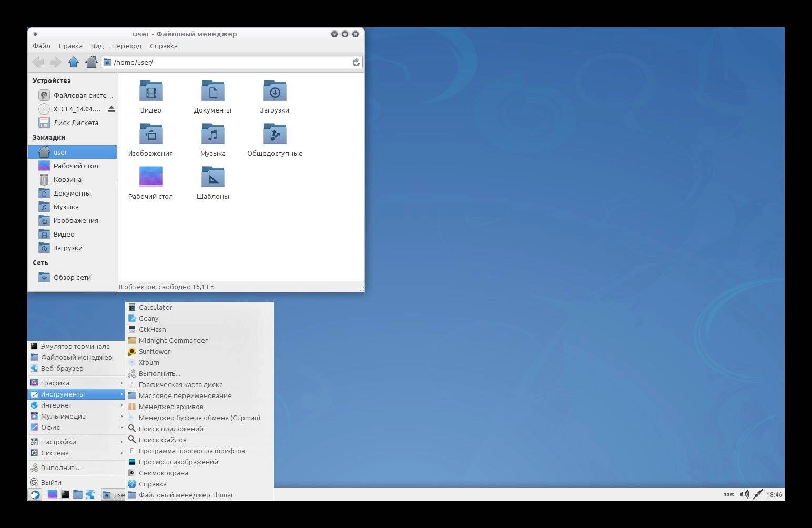Open Графическая карта диска

click(x=199, y=384)
